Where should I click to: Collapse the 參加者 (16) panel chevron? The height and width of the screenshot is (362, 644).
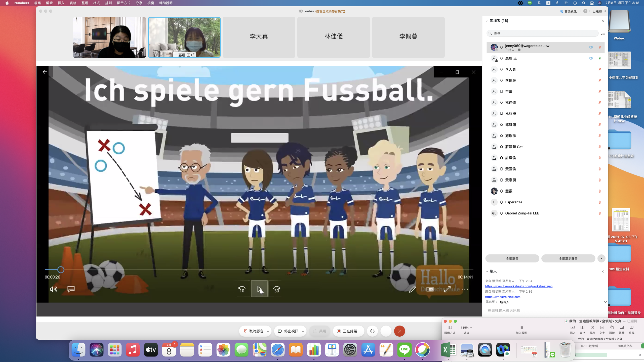point(487,21)
